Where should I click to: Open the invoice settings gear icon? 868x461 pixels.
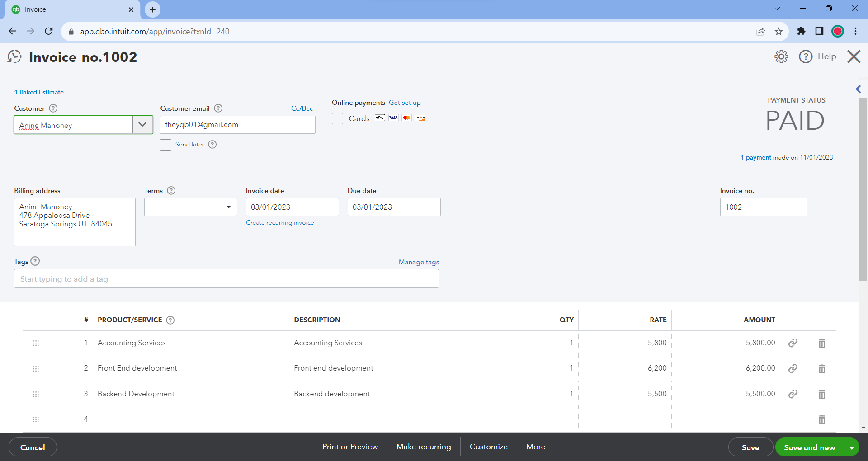(781, 56)
